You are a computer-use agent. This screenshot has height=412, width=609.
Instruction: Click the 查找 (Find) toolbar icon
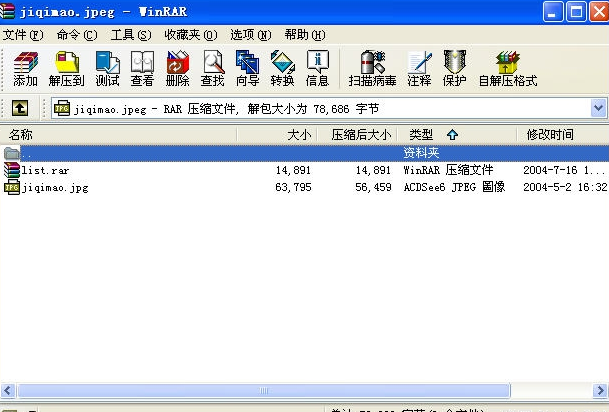(x=212, y=68)
